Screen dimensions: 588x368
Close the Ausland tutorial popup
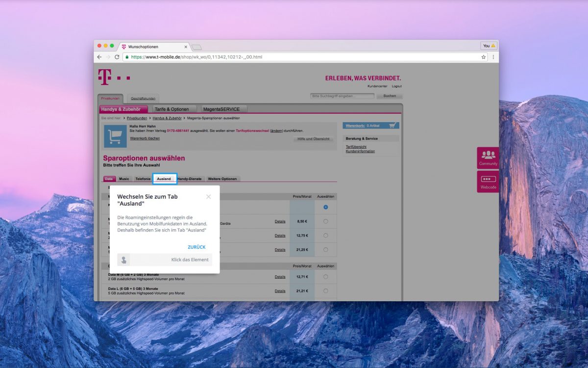tap(209, 197)
